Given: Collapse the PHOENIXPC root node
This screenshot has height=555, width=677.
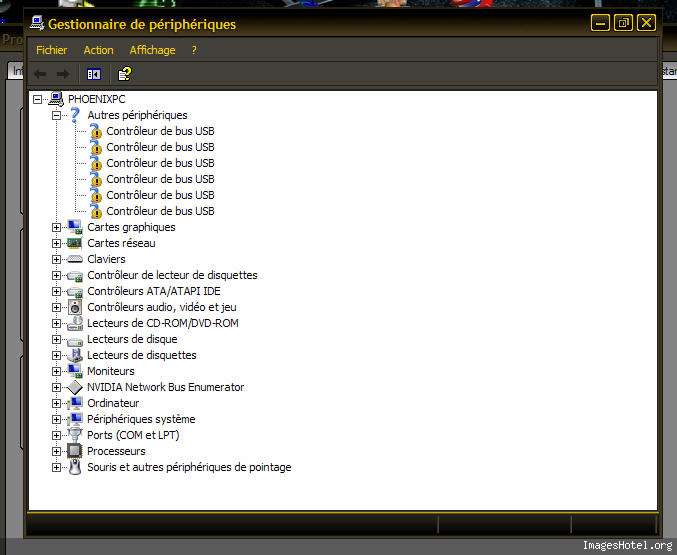Looking at the screenshot, I should pos(37,99).
